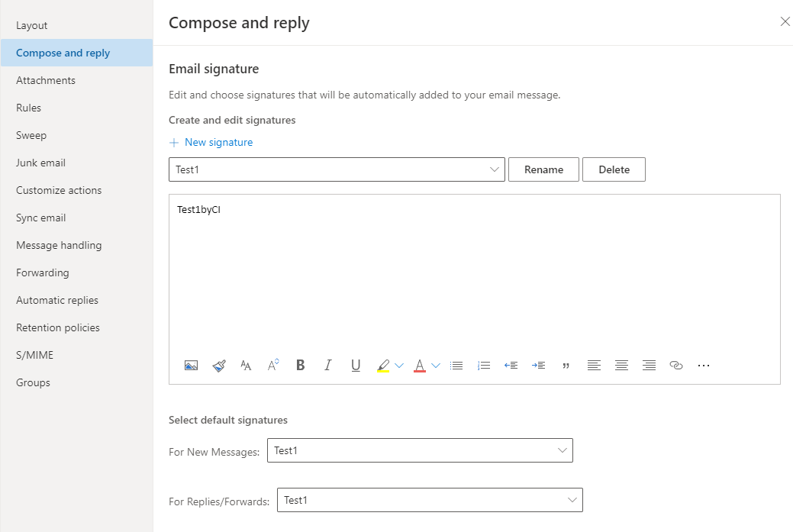Insert a picture into the signature

coord(191,365)
